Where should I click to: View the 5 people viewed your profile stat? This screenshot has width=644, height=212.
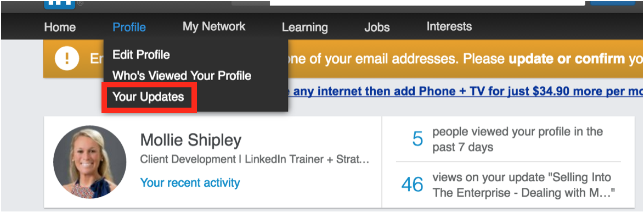[x=508, y=140]
